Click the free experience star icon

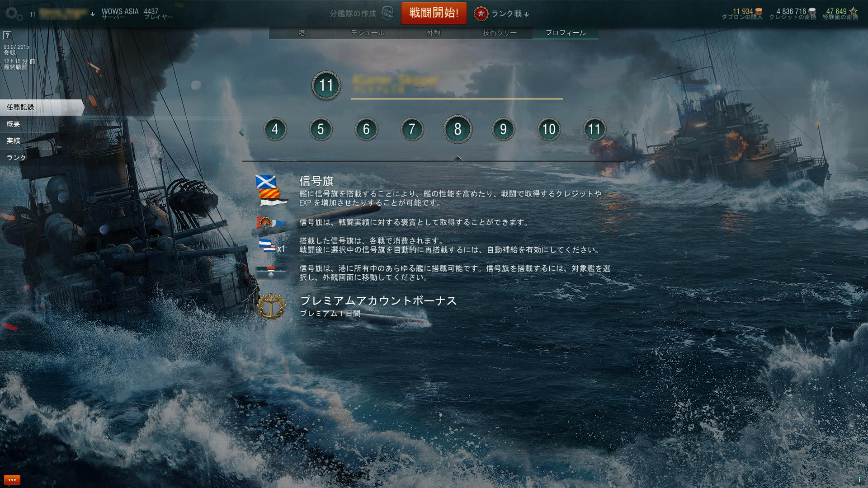point(853,11)
